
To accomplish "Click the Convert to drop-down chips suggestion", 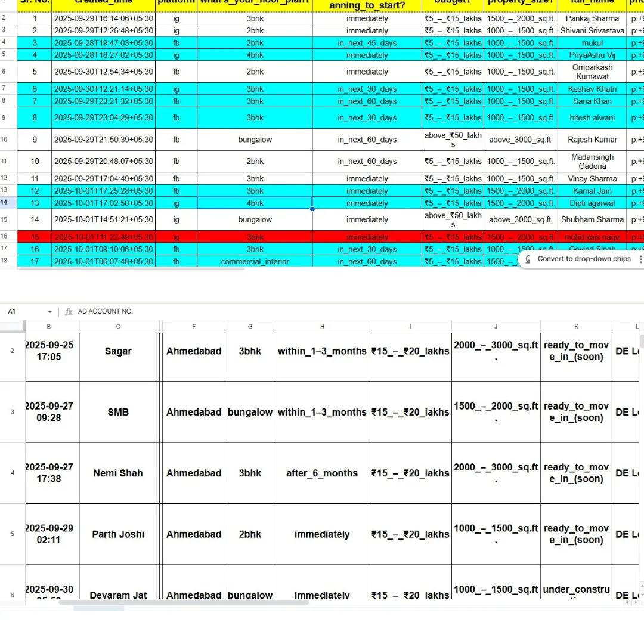I will click(583, 259).
